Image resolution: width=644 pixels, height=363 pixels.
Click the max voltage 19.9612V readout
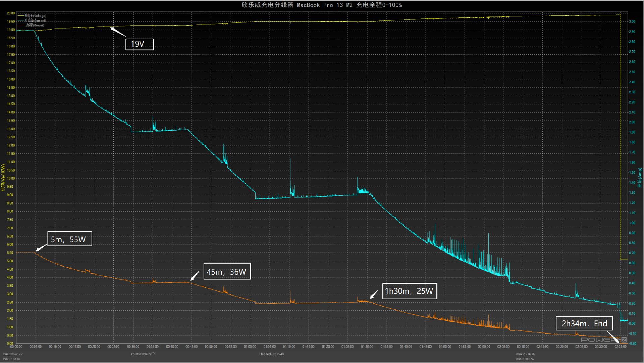(12, 354)
